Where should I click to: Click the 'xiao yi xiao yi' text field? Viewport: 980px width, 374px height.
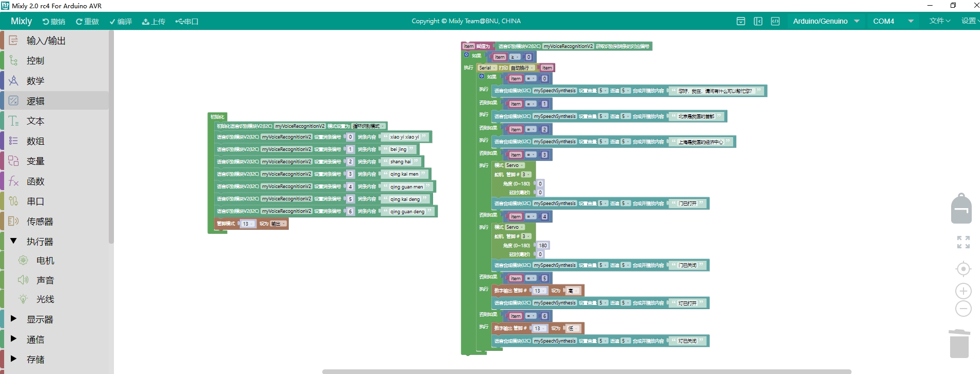click(405, 137)
